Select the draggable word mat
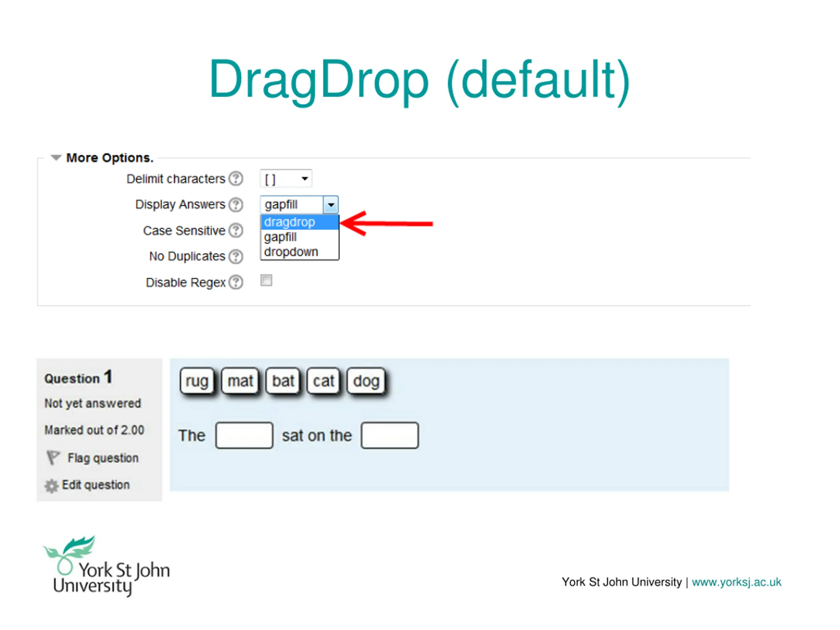 click(x=241, y=381)
